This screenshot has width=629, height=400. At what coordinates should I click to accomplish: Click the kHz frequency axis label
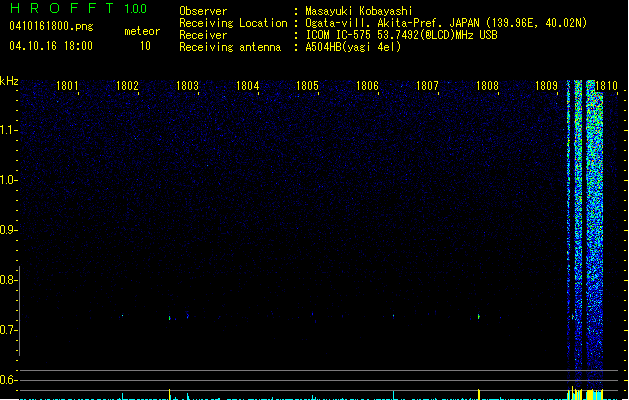coord(9,81)
